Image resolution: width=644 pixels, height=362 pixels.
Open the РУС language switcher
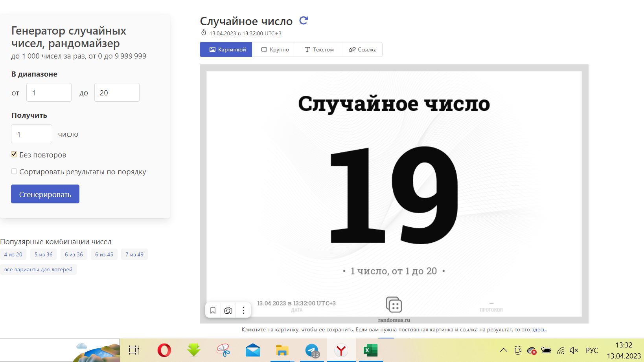tap(591, 350)
